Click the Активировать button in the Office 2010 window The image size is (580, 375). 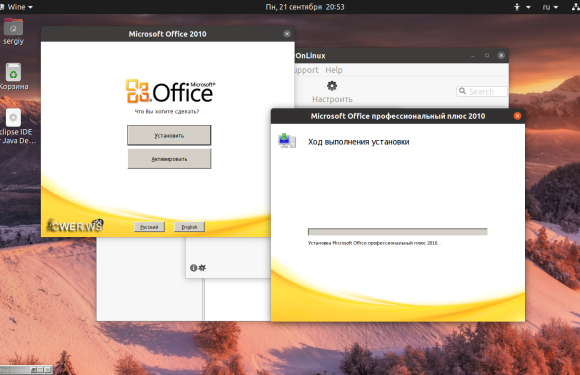pyautogui.click(x=169, y=159)
